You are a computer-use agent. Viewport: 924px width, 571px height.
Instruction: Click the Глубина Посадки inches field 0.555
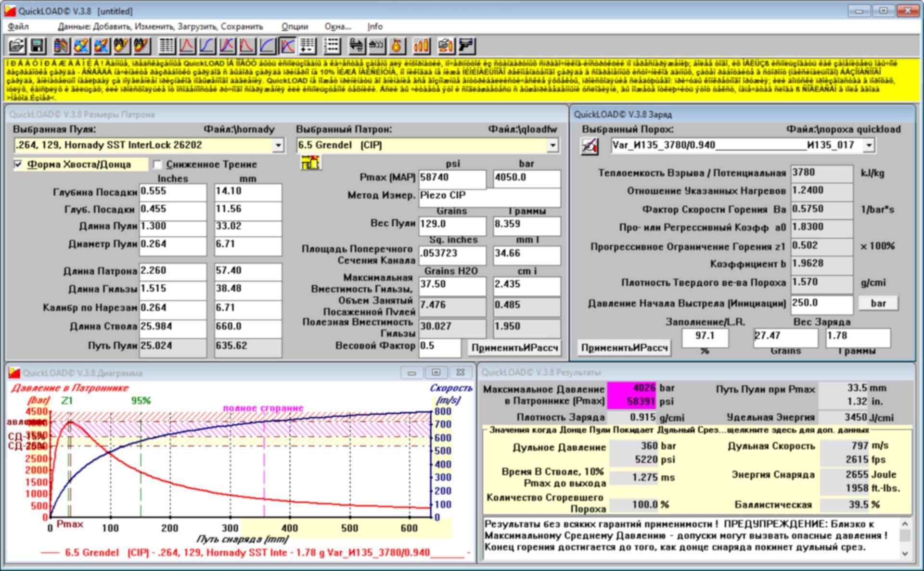(x=173, y=192)
